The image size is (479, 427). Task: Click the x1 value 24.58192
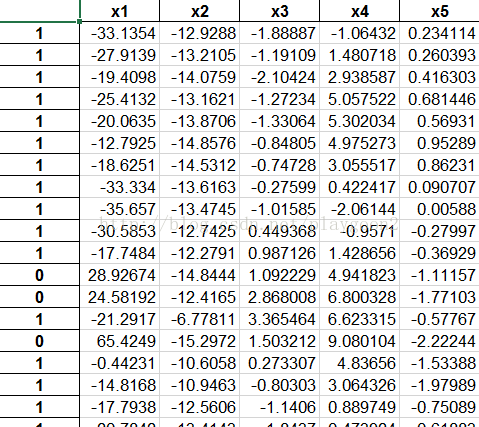(120, 297)
